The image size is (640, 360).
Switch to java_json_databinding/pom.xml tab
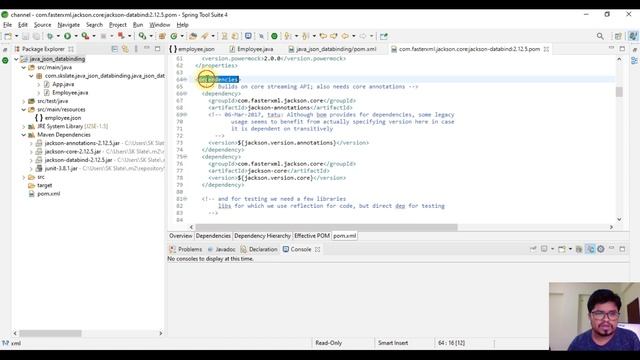(332, 49)
